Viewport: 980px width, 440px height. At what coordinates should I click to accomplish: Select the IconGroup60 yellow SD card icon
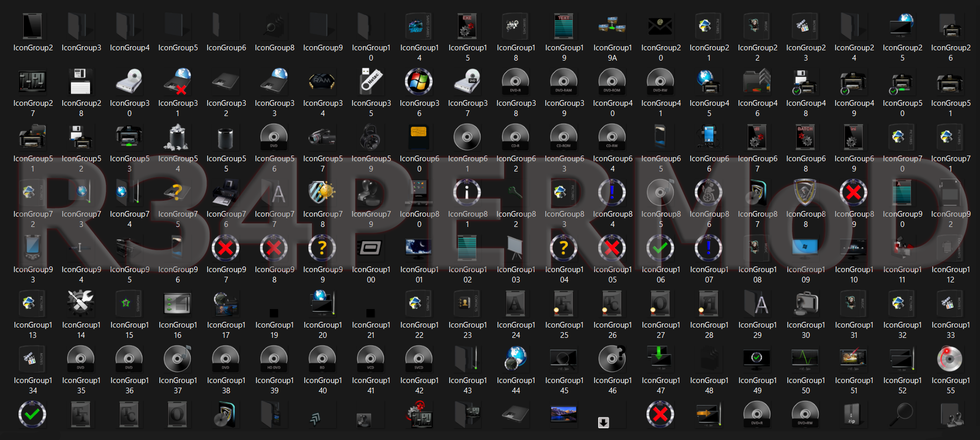(419, 137)
